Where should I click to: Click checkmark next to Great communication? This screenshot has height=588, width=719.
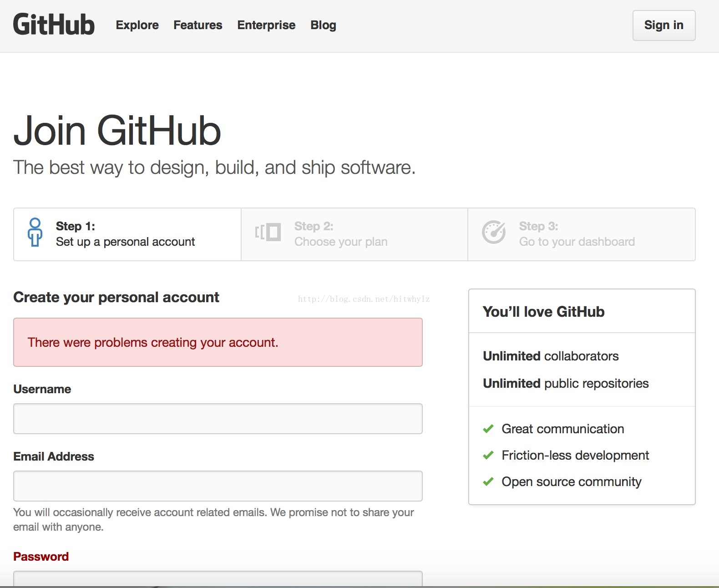coord(488,429)
